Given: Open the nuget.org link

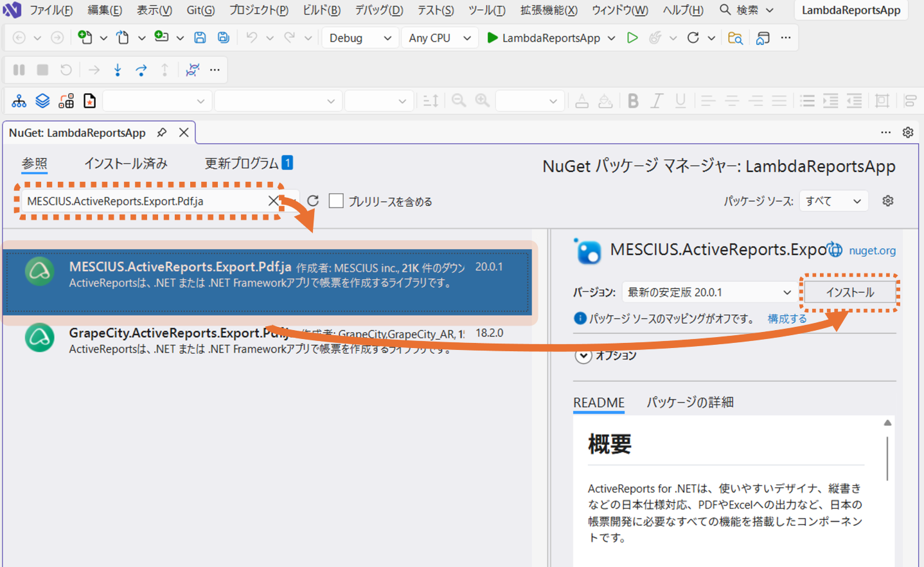Looking at the screenshot, I should click(872, 250).
